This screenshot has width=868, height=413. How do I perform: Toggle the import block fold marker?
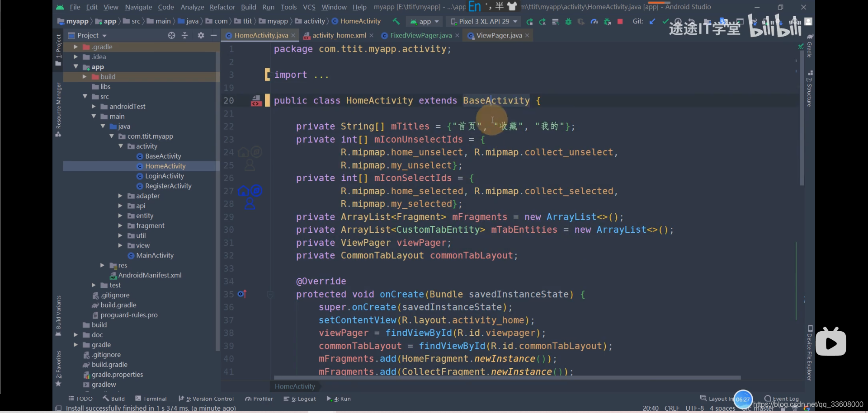[267, 75]
